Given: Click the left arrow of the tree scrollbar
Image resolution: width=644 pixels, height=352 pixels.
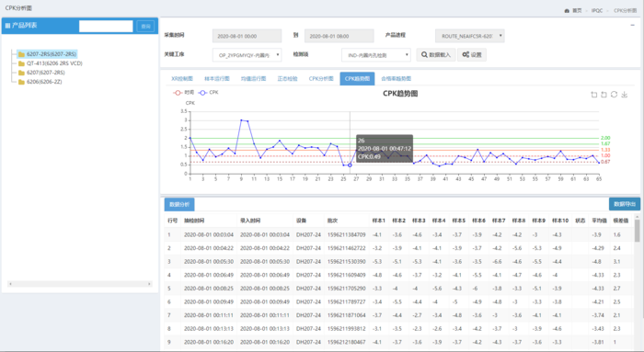Looking at the screenshot, I should tap(10, 284).
